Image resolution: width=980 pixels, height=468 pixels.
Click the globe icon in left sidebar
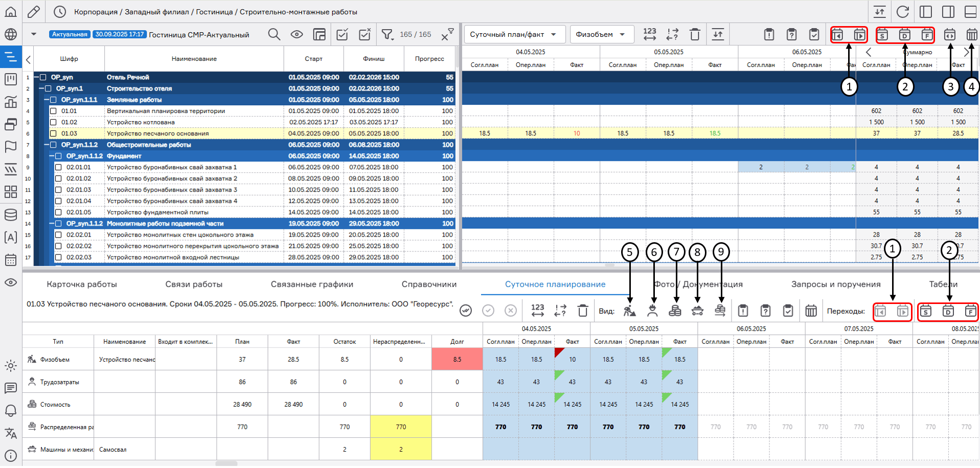coord(11,34)
